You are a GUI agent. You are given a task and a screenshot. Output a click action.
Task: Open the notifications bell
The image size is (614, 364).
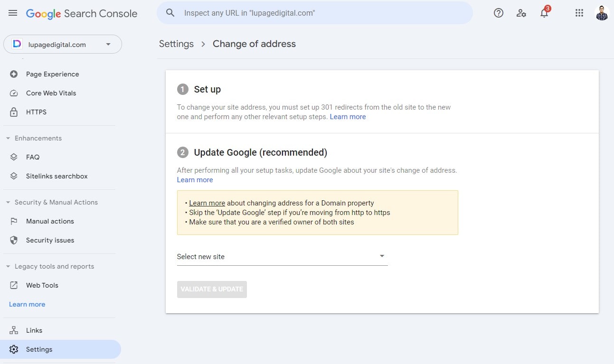pyautogui.click(x=544, y=13)
